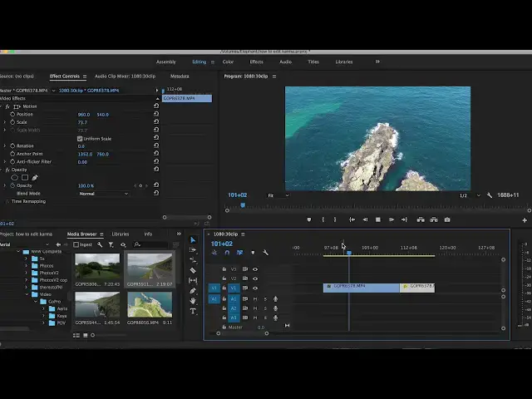
Task: Reset the Position parameter
Action: [x=156, y=114]
